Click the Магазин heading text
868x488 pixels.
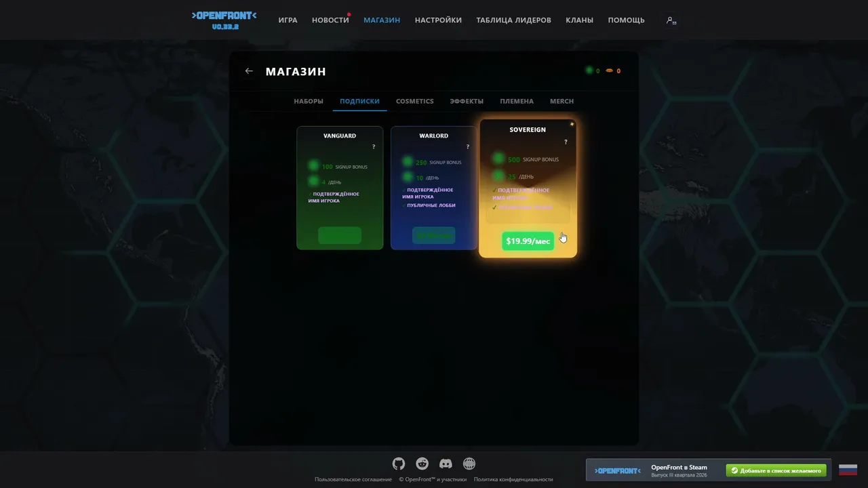[296, 71]
